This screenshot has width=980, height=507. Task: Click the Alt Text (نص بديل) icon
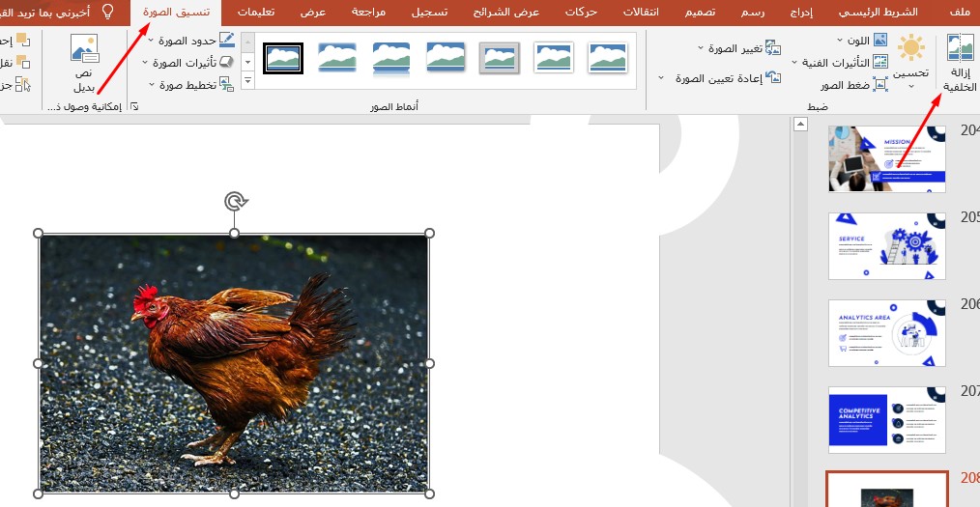click(x=84, y=48)
